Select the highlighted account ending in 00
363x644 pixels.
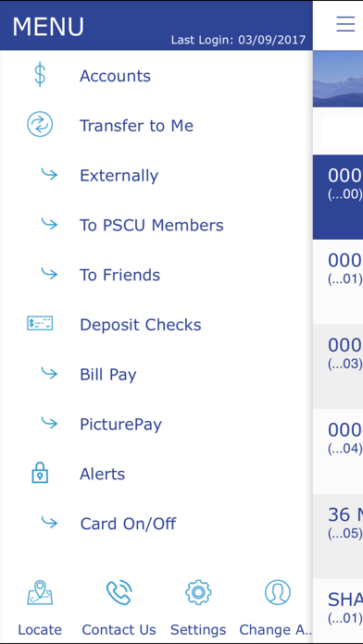(x=337, y=197)
